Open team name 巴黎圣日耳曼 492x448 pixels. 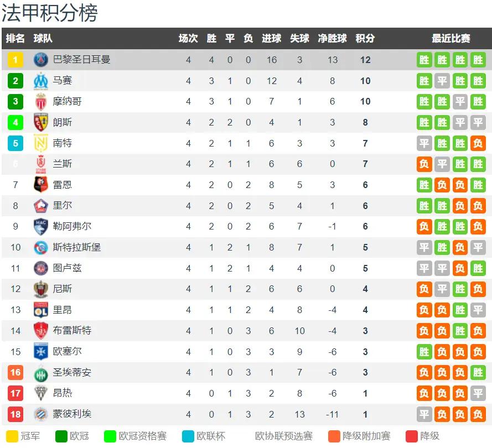point(81,59)
